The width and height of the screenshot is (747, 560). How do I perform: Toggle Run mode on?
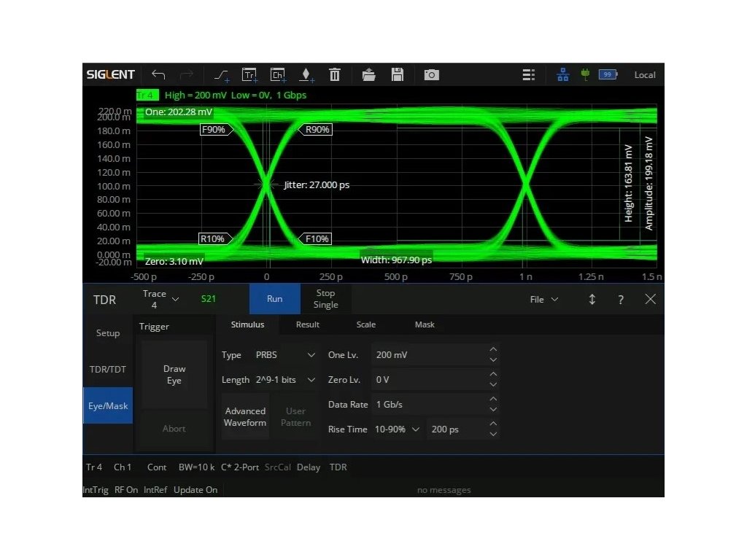point(274,299)
